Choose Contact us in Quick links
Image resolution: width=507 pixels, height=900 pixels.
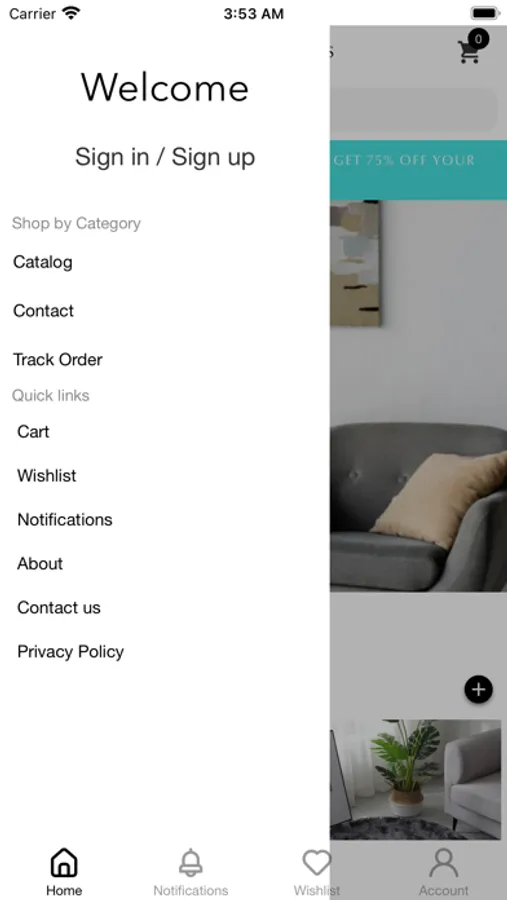59,607
